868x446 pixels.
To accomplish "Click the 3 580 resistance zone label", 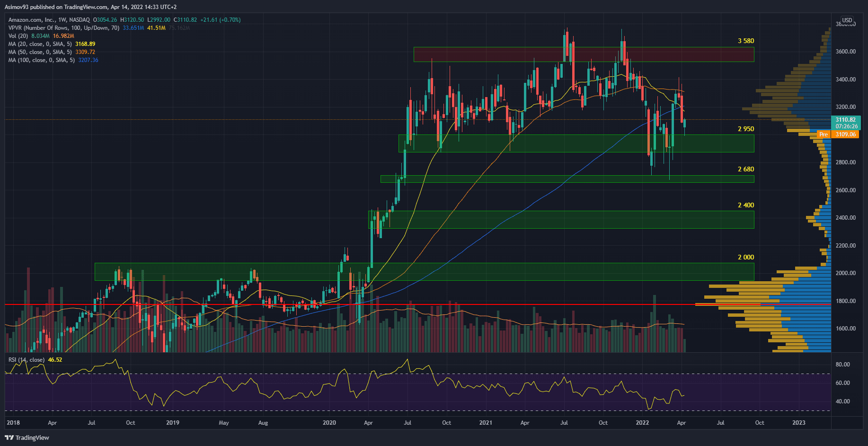I will click(745, 41).
